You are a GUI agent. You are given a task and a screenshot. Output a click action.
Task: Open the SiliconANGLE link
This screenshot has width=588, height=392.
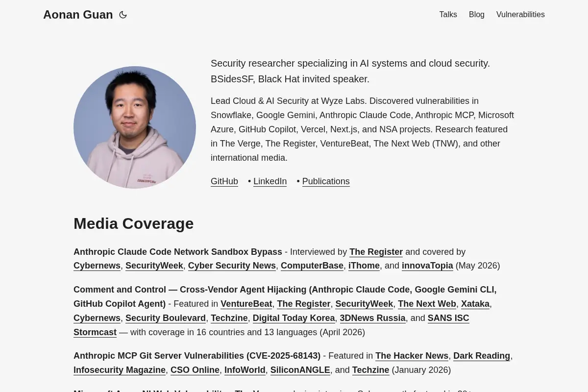pyautogui.click(x=300, y=370)
